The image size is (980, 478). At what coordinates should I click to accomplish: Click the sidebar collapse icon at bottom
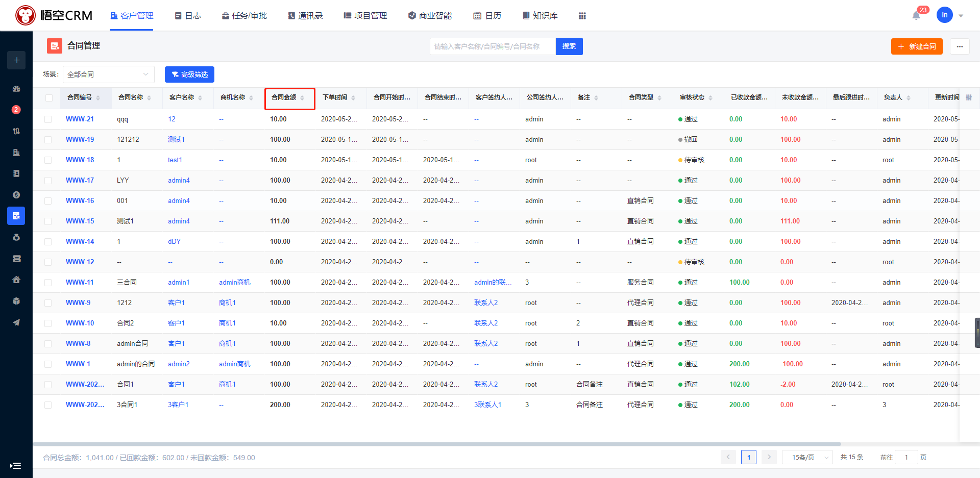point(16,465)
